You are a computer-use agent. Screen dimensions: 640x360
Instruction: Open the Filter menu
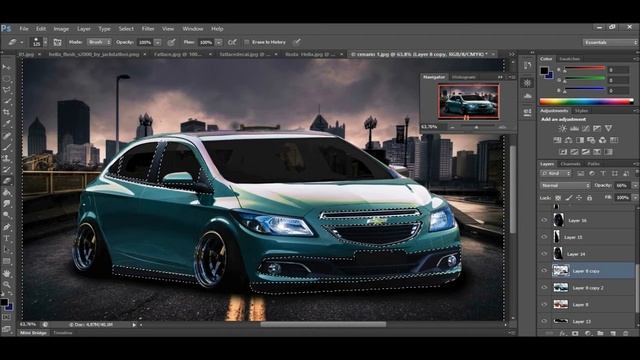point(148,29)
